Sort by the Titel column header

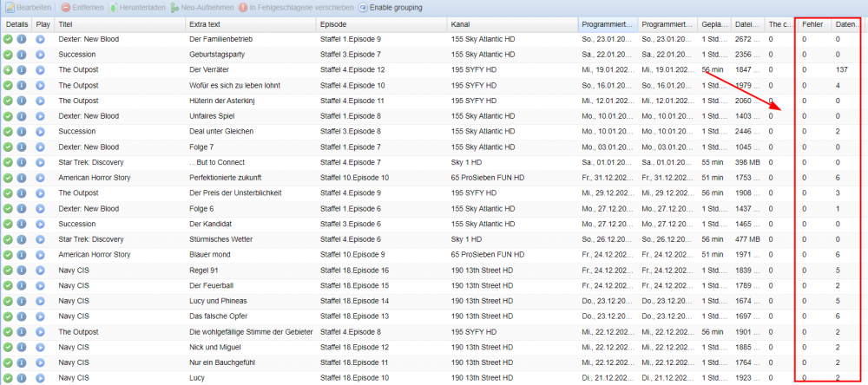pyautogui.click(x=120, y=24)
